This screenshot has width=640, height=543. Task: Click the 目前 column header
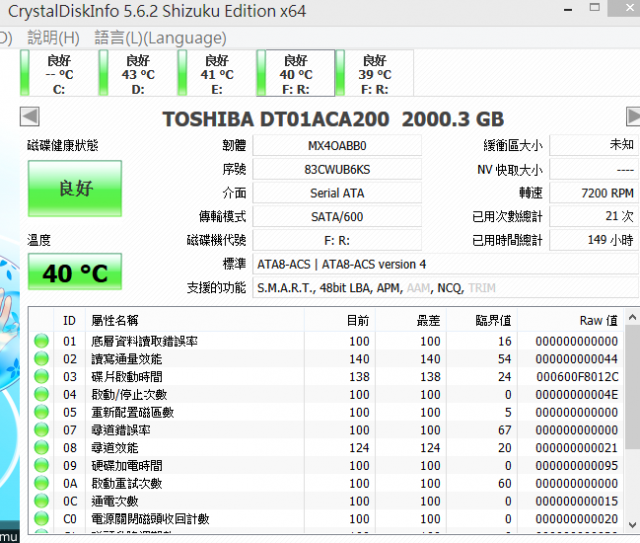tap(340, 320)
